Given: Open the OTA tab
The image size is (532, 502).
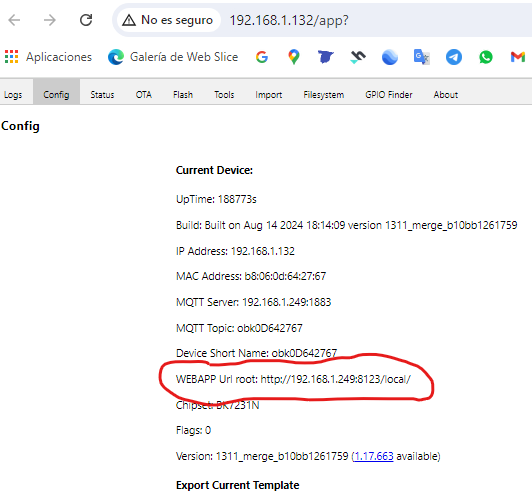Looking at the screenshot, I should [144, 95].
